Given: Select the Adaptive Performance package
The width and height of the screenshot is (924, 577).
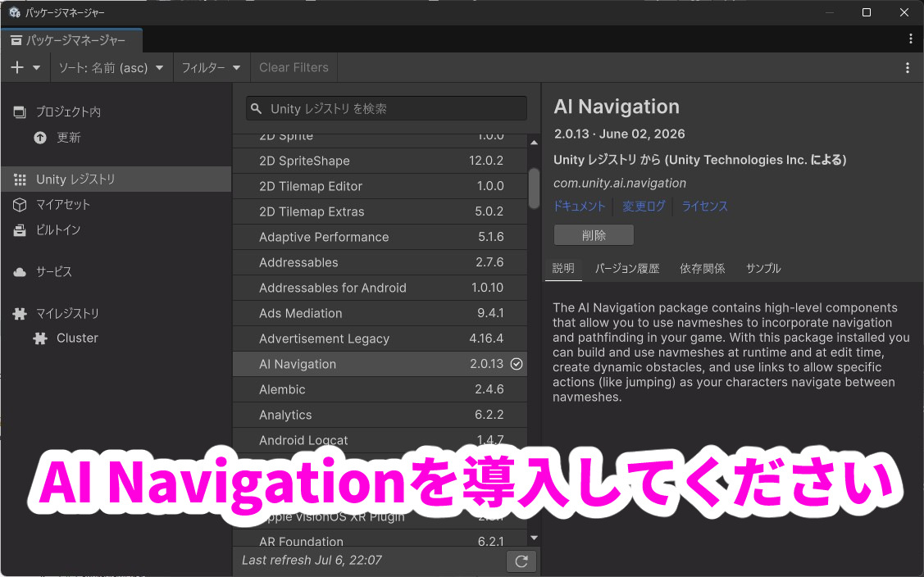Looking at the screenshot, I should pos(380,236).
